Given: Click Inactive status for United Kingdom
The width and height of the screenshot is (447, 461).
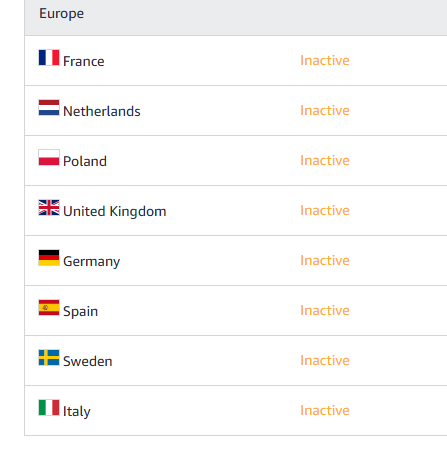Looking at the screenshot, I should [x=325, y=210].
